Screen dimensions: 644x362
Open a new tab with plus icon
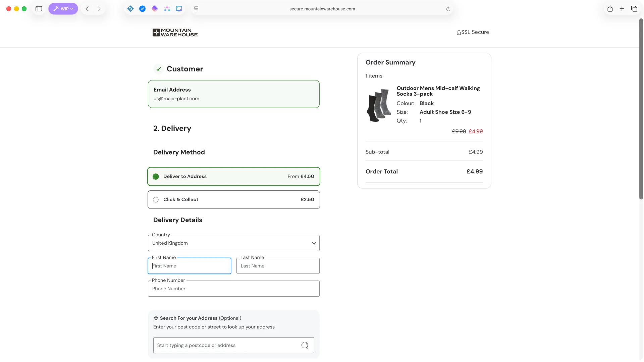tap(622, 9)
